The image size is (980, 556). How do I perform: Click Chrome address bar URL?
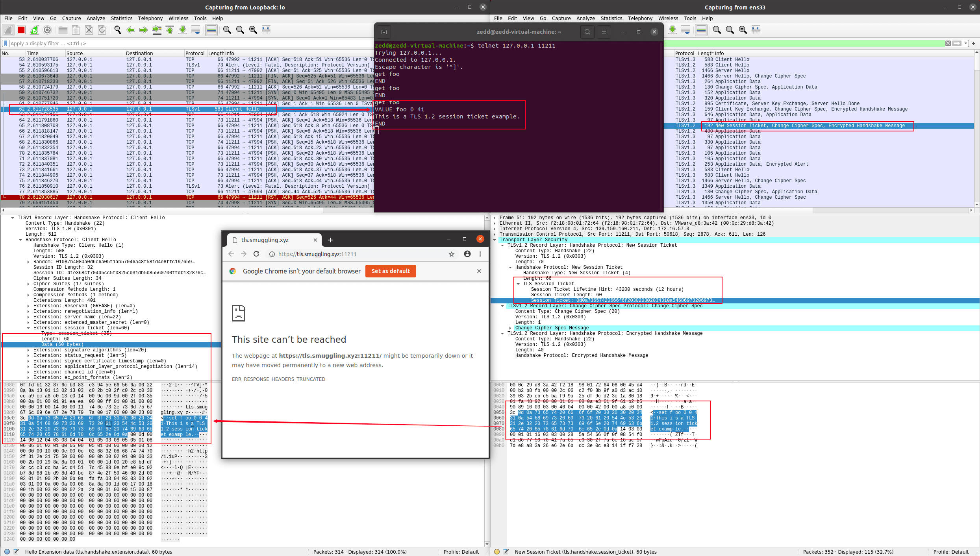click(317, 254)
